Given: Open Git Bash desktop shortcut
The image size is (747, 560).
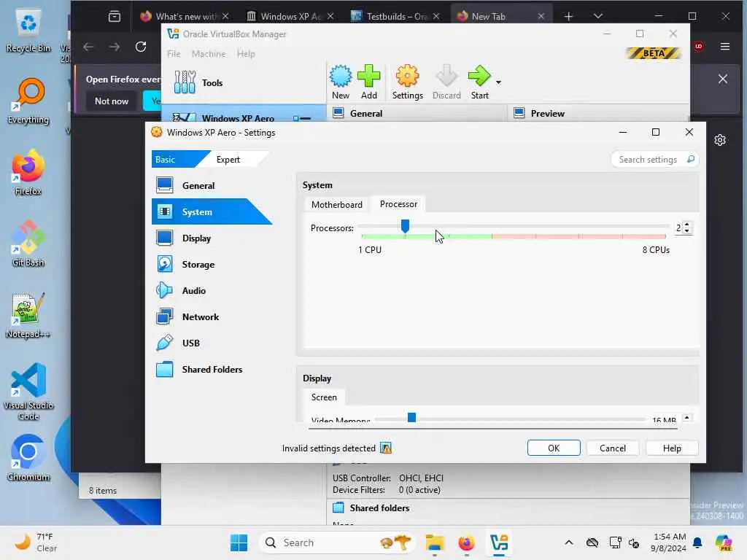Looking at the screenshot, I should (28, 244).
